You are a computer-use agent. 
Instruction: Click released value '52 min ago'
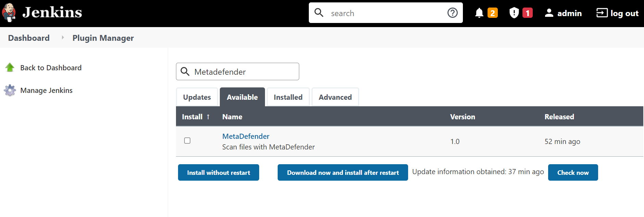[562, 142]
